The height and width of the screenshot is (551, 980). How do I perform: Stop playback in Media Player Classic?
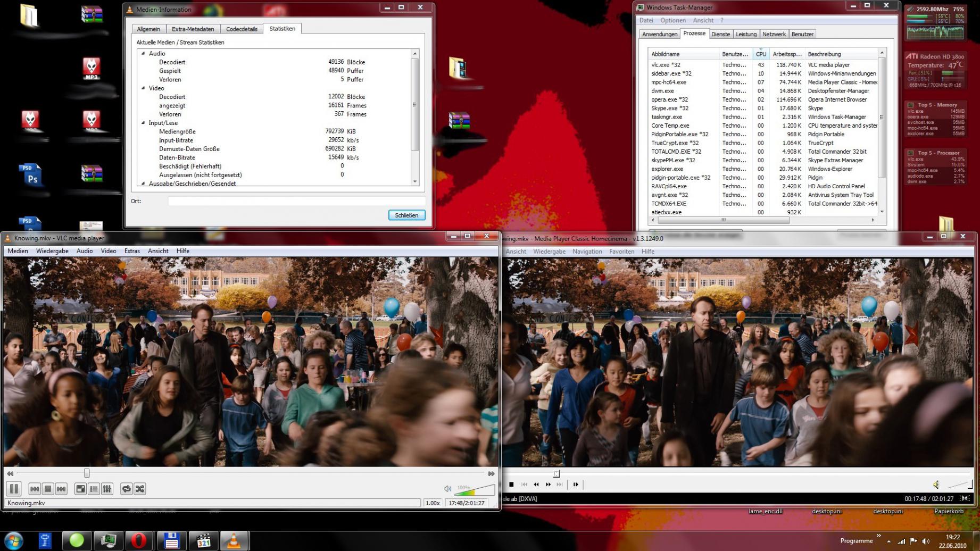(x=511, y=485)
